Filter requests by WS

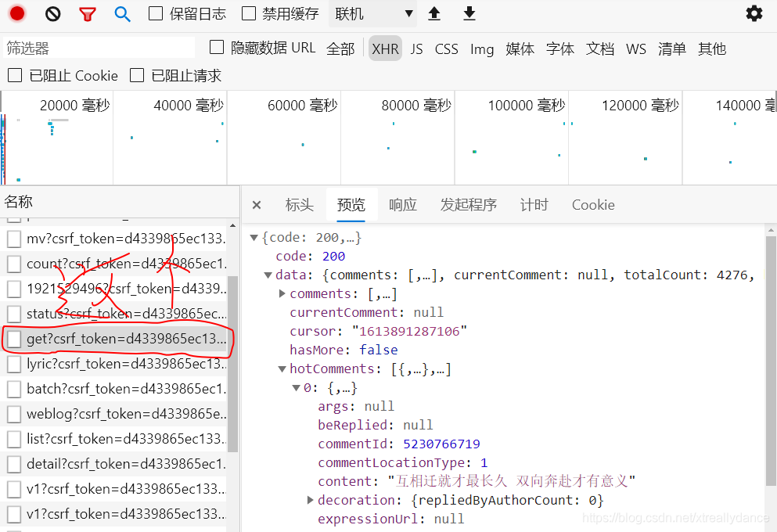click(x=636, y=49)
